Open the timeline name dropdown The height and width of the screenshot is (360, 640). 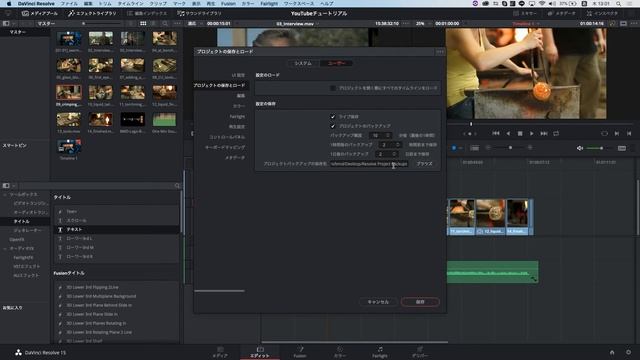click(525, 24)
